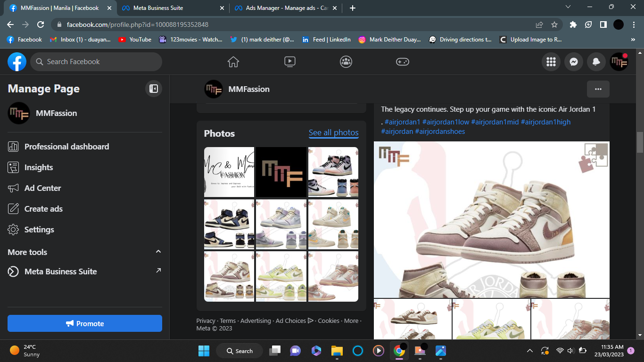Go to Facebook Home feed icon
644x362 pixels.
(233, 62)
